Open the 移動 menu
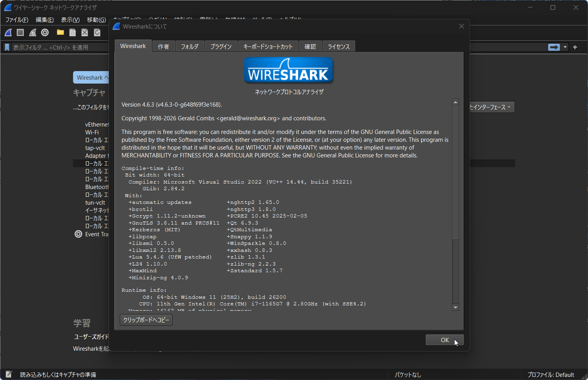Image resolution: width=588 pixels, height=380 pixels. (x=96, y=20)
